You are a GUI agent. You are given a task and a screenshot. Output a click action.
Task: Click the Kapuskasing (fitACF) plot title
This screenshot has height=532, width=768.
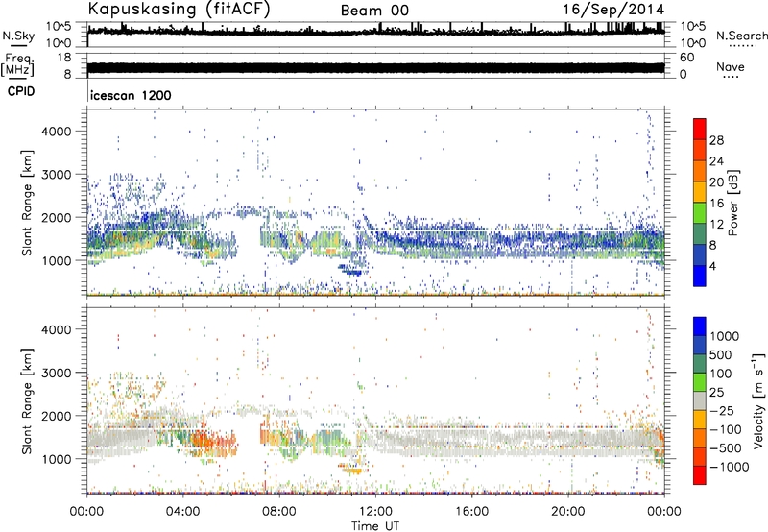pos(179,9)
